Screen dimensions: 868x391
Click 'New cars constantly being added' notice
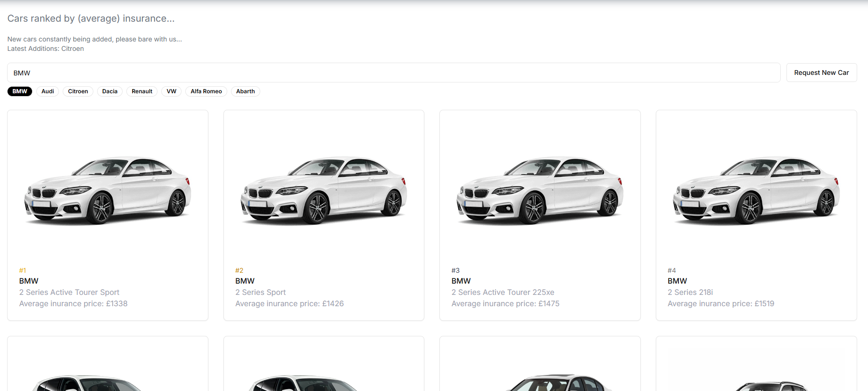(x=95, y=39)
